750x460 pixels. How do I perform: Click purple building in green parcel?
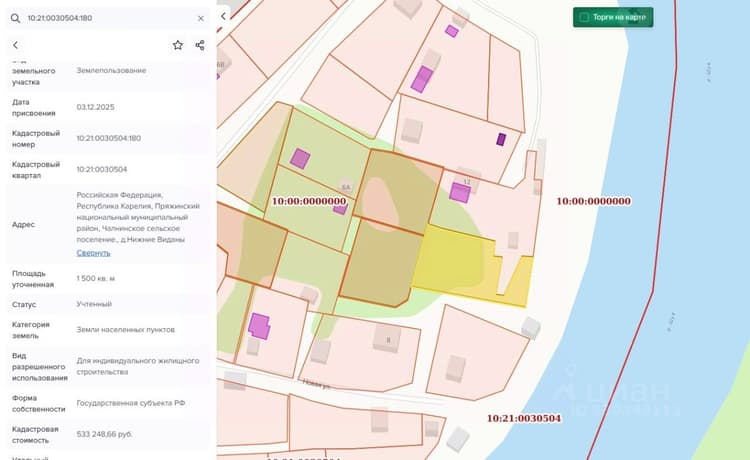click(x=300, y=158)
